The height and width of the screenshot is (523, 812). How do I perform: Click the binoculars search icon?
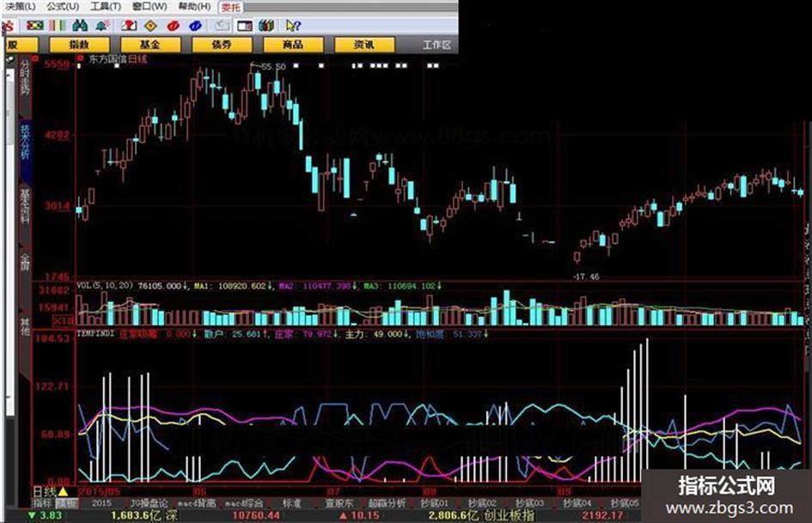(80, 26)
